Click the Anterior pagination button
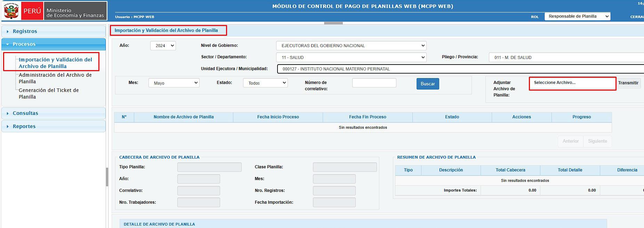644x228 pixels. (571, 141)
